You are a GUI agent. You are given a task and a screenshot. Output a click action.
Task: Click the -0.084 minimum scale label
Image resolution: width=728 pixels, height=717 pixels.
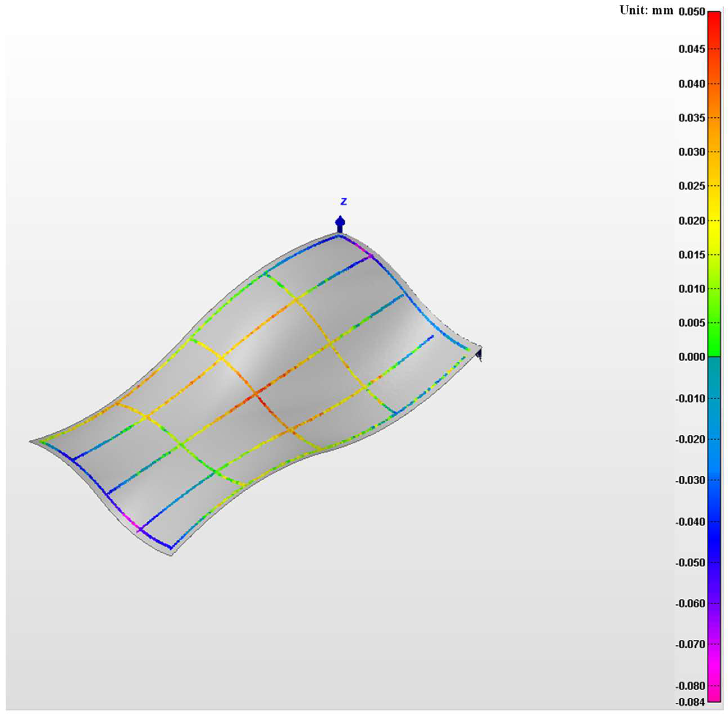point(690,702)
